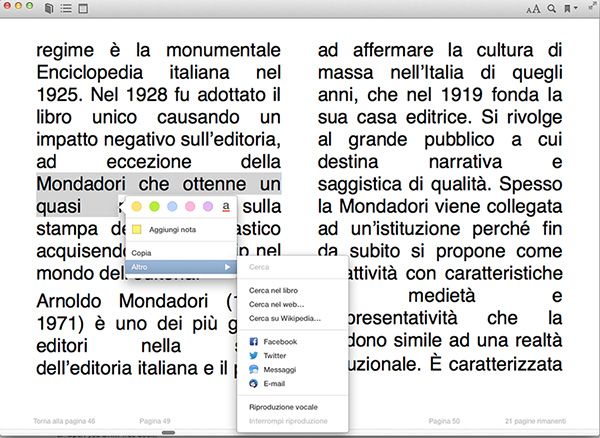Show the table of contents list
The width and height of the screenshot is (600, 438).
click(66, 8)
